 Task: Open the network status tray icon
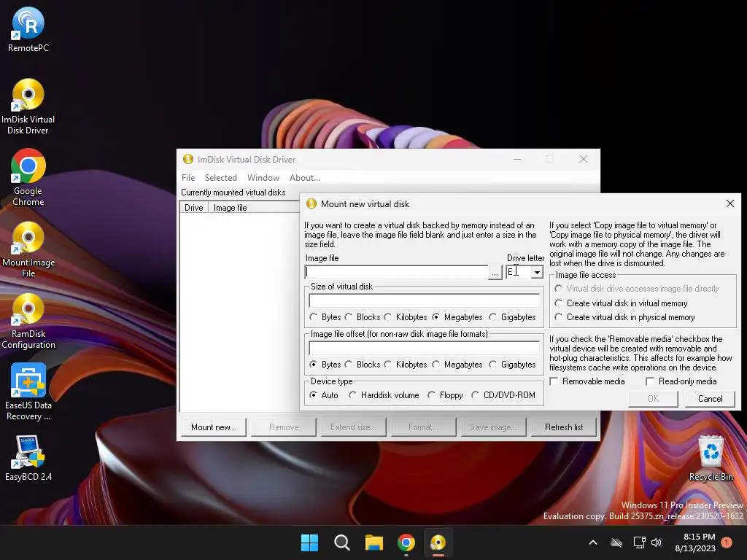[639, 542]
